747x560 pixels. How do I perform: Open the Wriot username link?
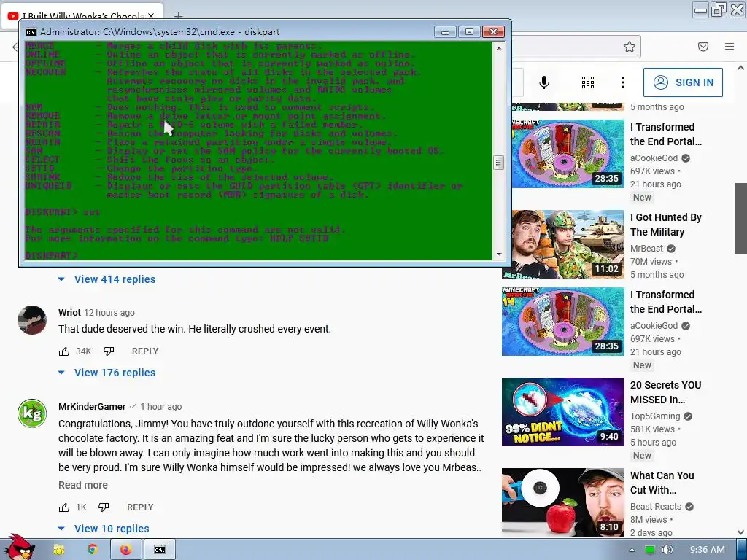coord(69,312)
